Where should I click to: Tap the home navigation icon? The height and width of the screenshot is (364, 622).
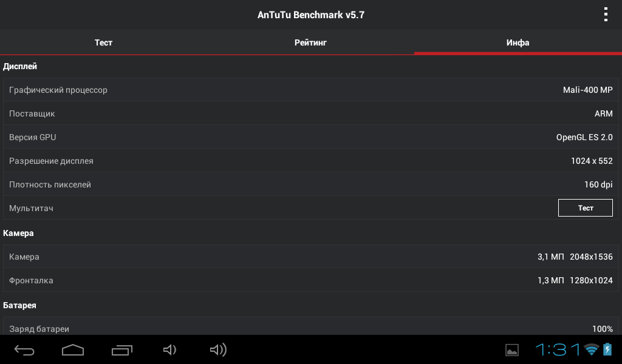click(x=73, y=349)
